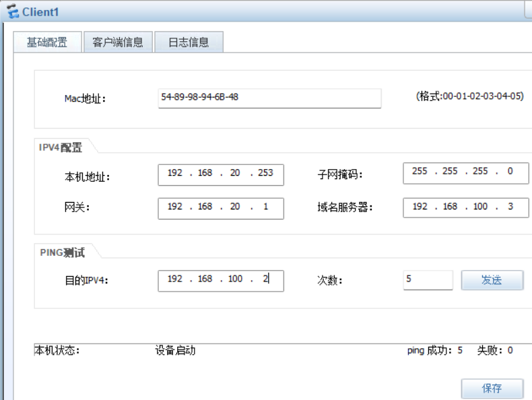The image size is (532, 400).
Task: Click the 次数 count field
Action: tap(428, 280)
